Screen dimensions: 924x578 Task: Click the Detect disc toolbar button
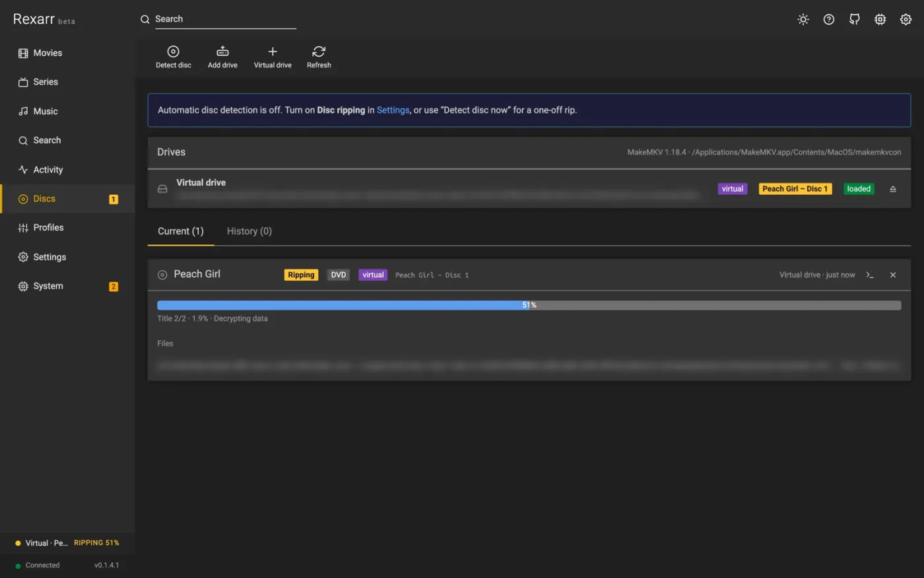tap(174, 57)
